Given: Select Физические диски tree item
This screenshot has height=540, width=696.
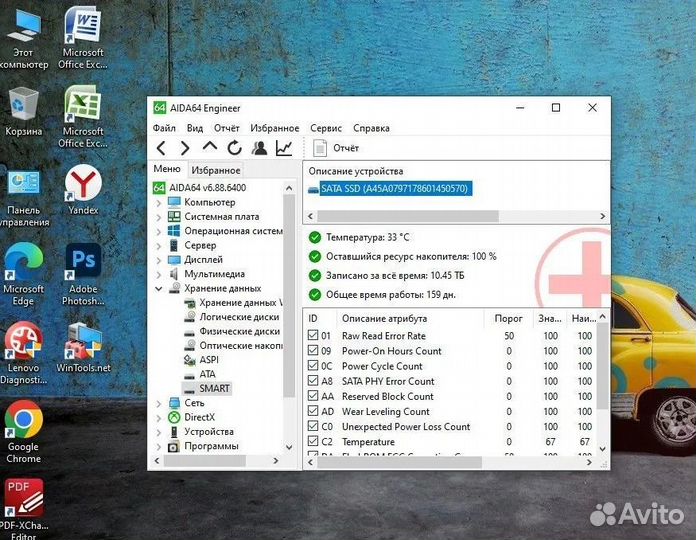Looking at the screenshot, I should tap(239, 331).
